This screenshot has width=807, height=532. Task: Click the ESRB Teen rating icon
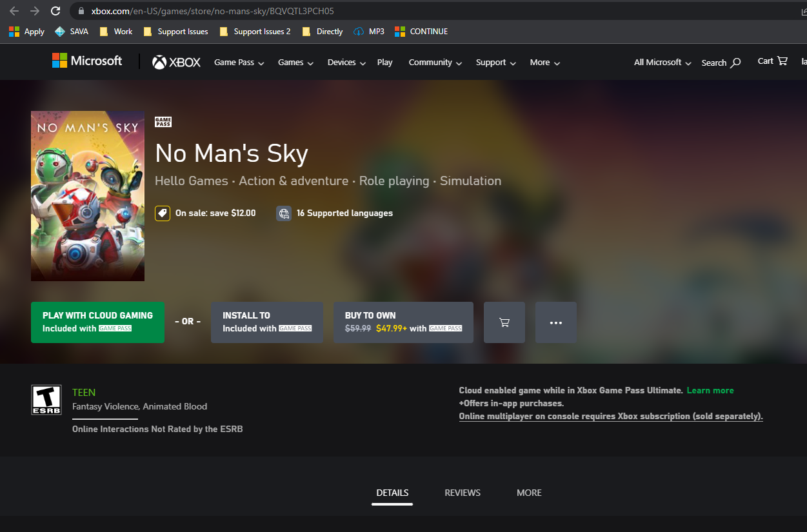pyautogui.click(x=46, y=400)
